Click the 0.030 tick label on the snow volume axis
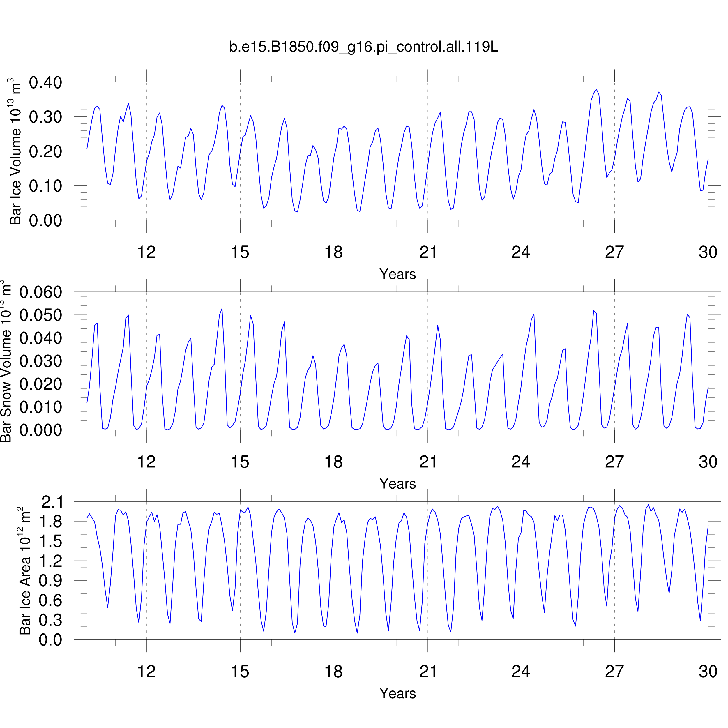The width and height of the screenshot is (728, 728). [x=41, y=361]
